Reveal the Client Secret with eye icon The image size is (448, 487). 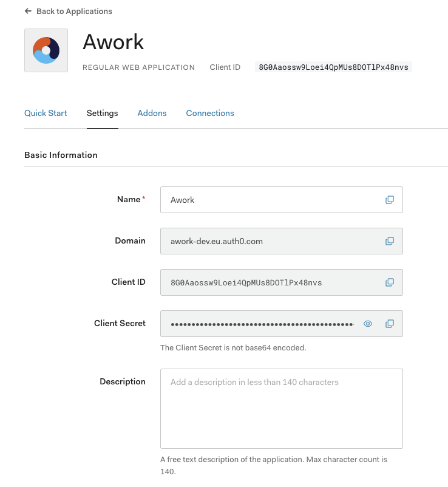[368, 324]
